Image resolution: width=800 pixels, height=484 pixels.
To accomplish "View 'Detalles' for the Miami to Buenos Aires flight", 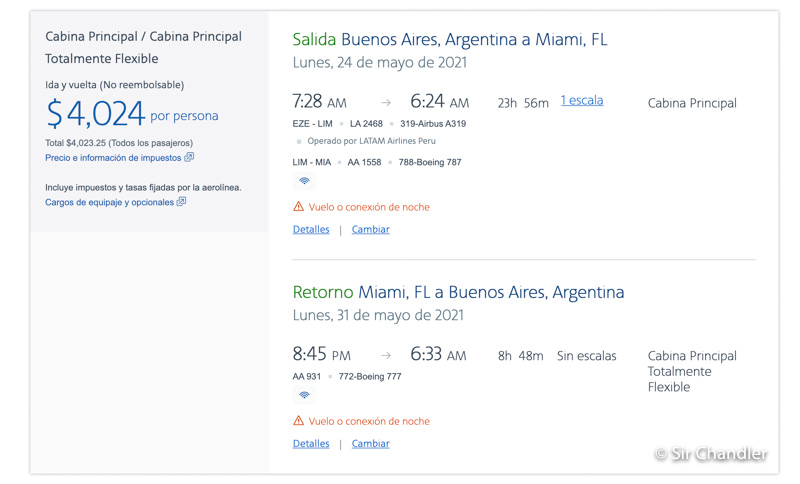I will [311, 443].
